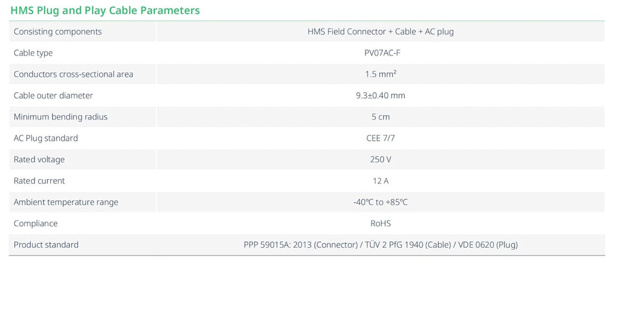Click the PV07AC-F cable type value
This screenshot has height=314, width=644.
point(380,53)
